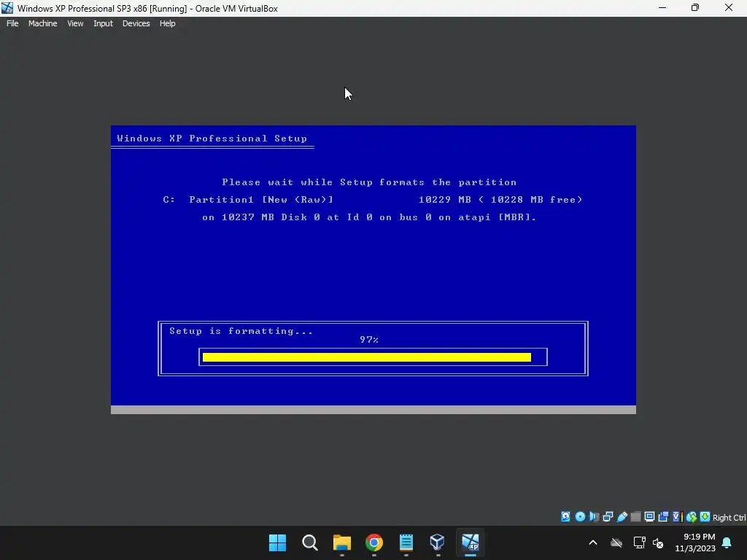The image size is (747, 560).
Task: Click the muted volume tray icon
Action: coord(659,542)
